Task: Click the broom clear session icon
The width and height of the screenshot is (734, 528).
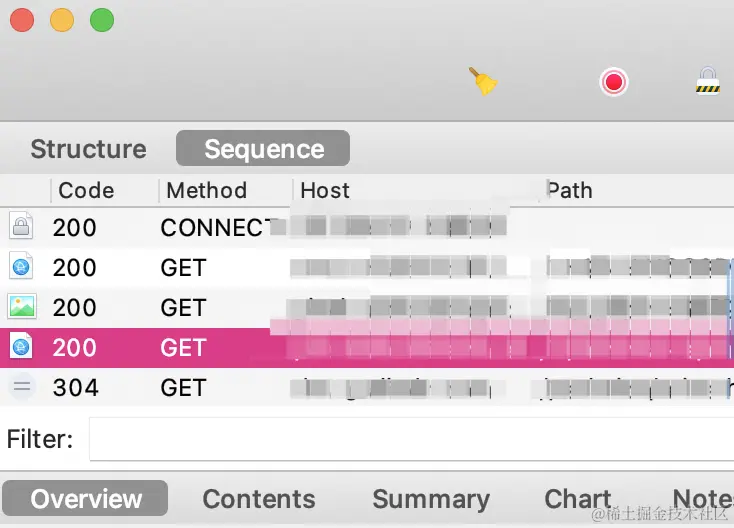Action: [x=484, y=81]
